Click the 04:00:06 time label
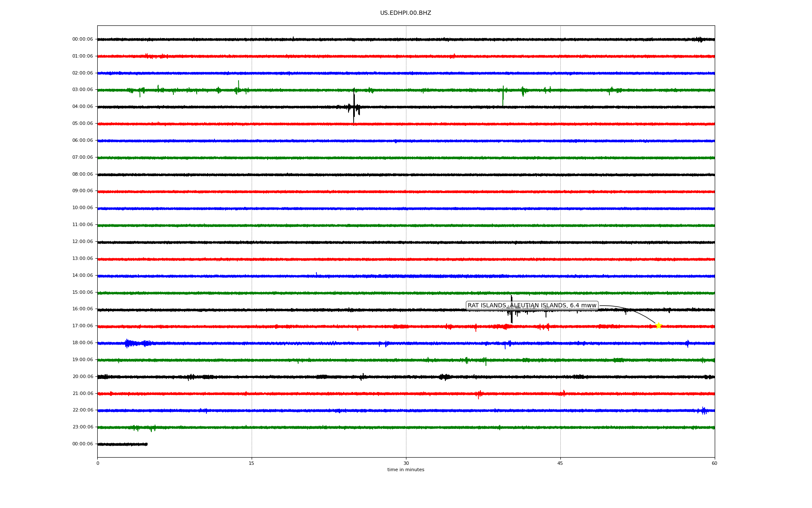This screenshot has height=508, width=812. (82, 107)
